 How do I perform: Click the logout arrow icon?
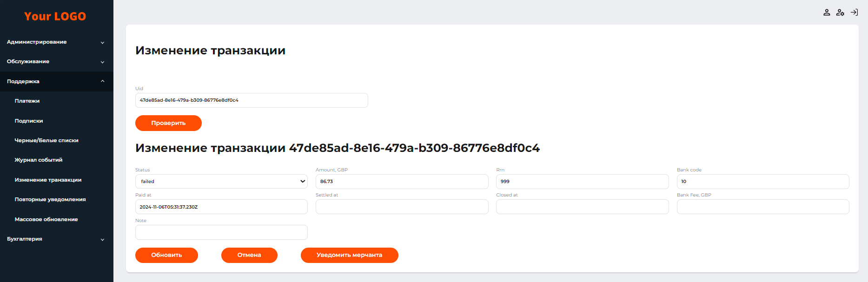tap(854, 13)
